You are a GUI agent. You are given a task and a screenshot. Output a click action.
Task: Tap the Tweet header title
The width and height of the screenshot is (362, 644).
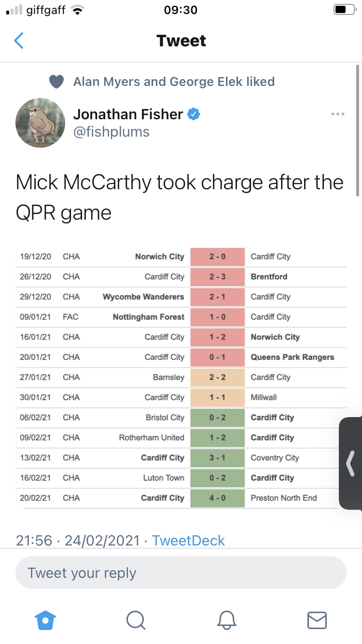coord(181,41)
